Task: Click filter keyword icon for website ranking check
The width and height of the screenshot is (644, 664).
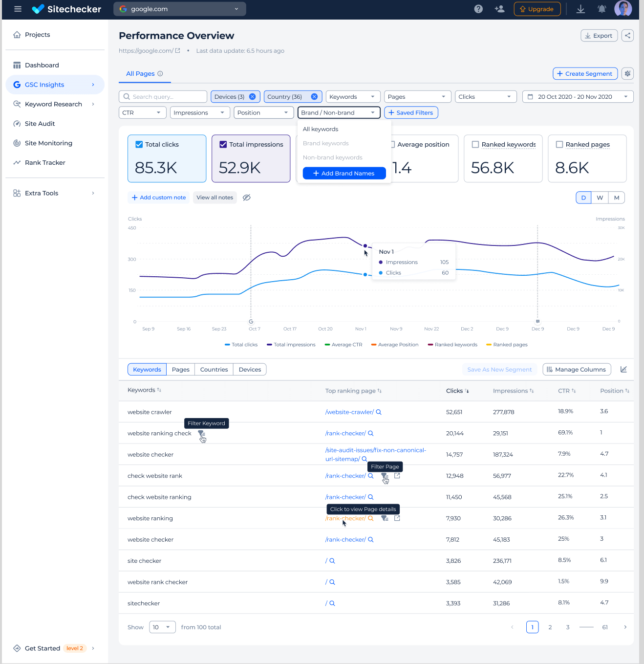Action: click(201, 434)
